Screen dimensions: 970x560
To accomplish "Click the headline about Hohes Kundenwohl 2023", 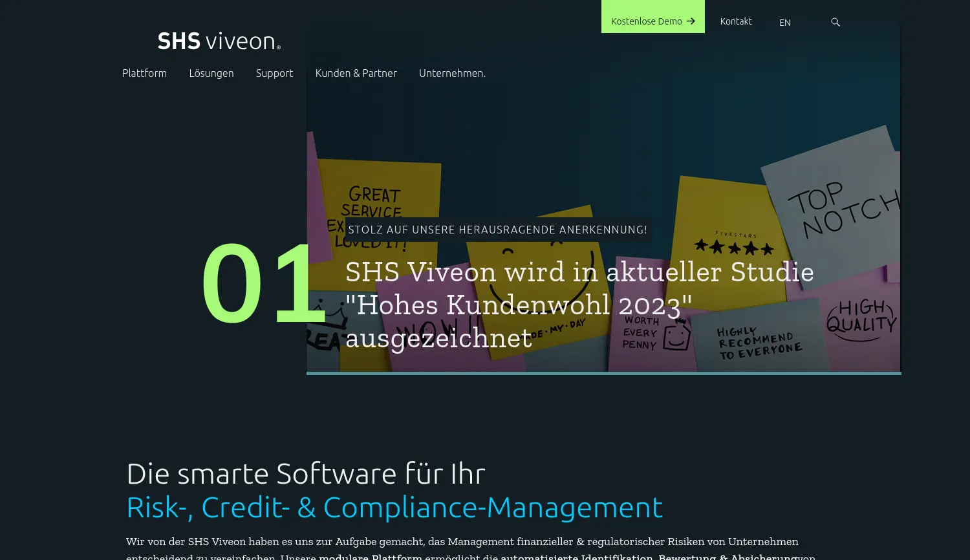I will coord(580,304).
